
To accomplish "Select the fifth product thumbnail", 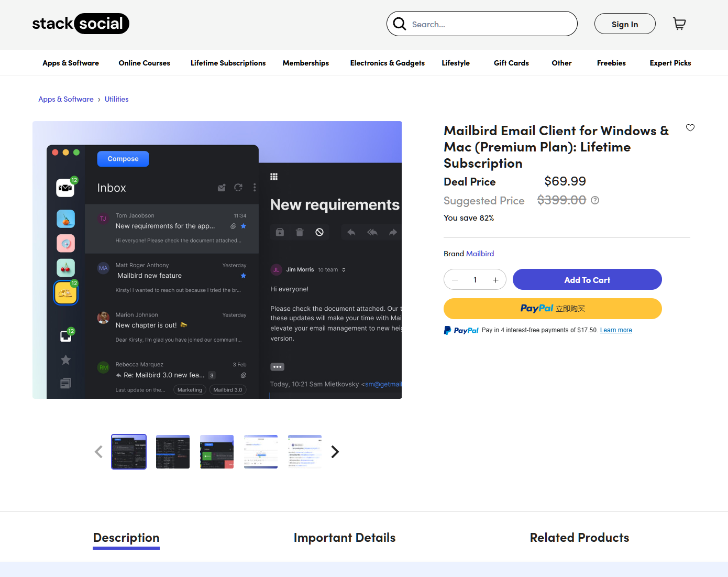I will tap(305, 452).
